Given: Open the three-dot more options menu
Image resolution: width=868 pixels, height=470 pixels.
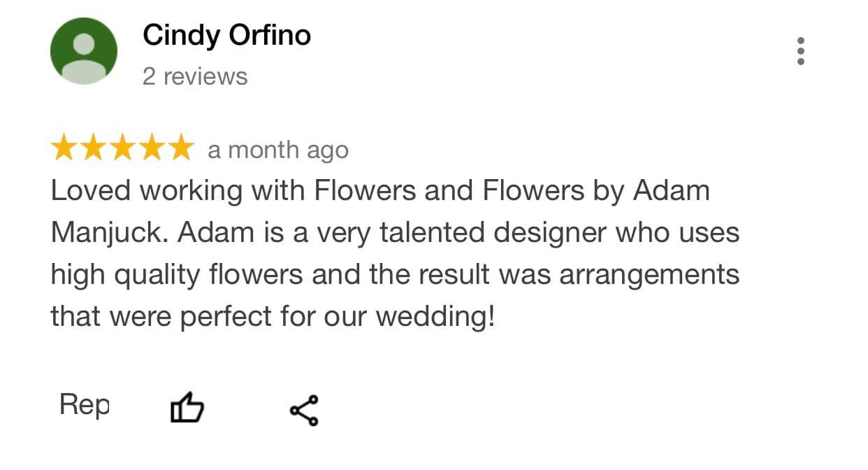Looking at the screenshot, I should pyautogui.click(x=800, y=52).
